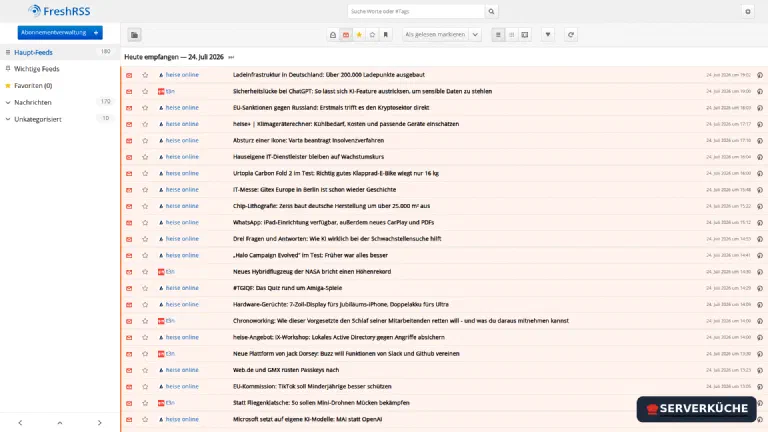Switch to global view icon

pyautogui.click(x=511, y=35)
